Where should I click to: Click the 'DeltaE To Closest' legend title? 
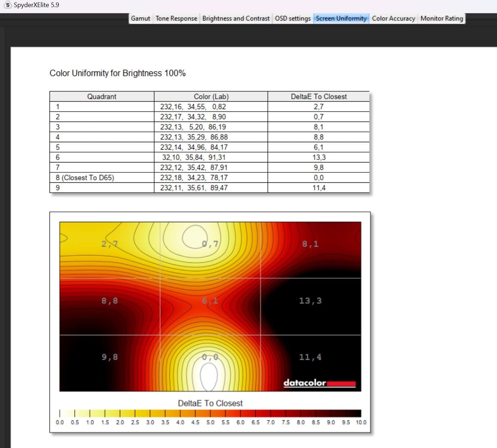210,403
